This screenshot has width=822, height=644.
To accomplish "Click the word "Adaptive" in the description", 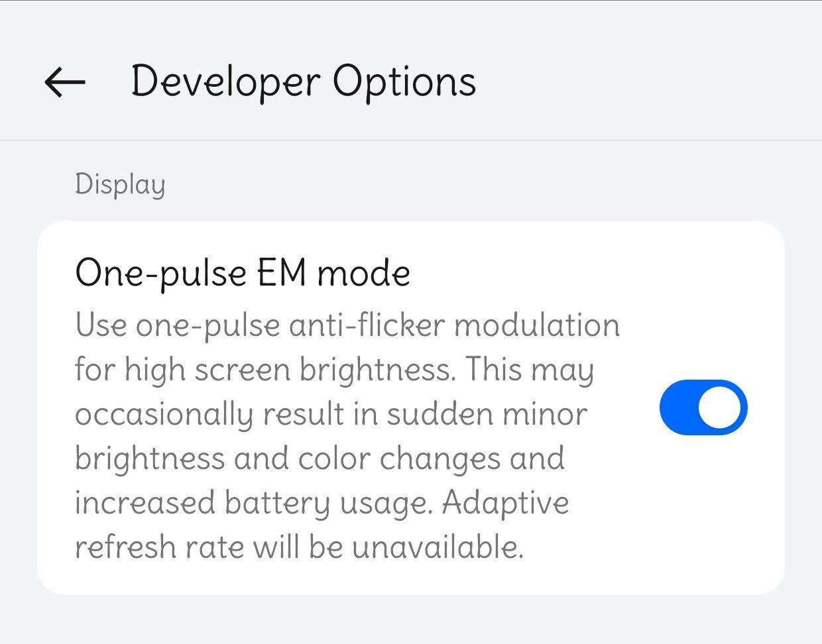I will pos(505,503).
